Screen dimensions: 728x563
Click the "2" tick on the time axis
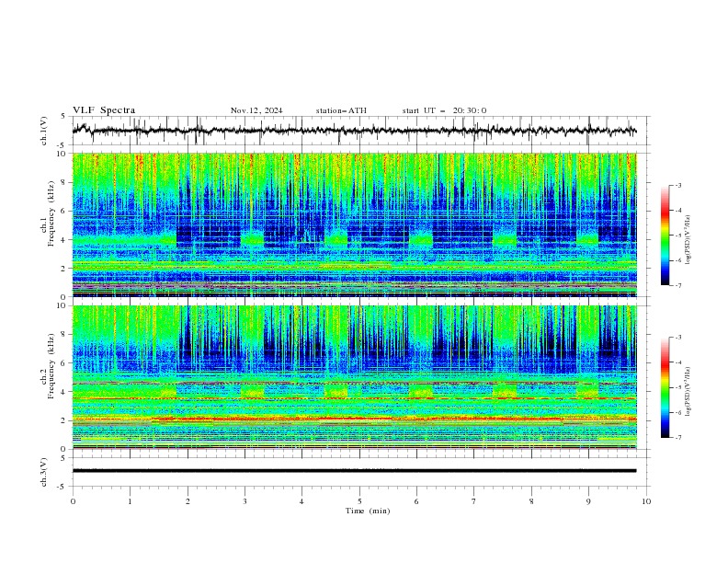click(188, 501)
